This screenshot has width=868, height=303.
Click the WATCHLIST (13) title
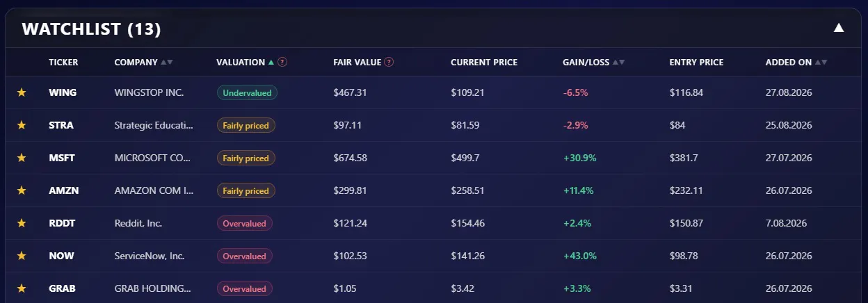click(x=91, y=28)
